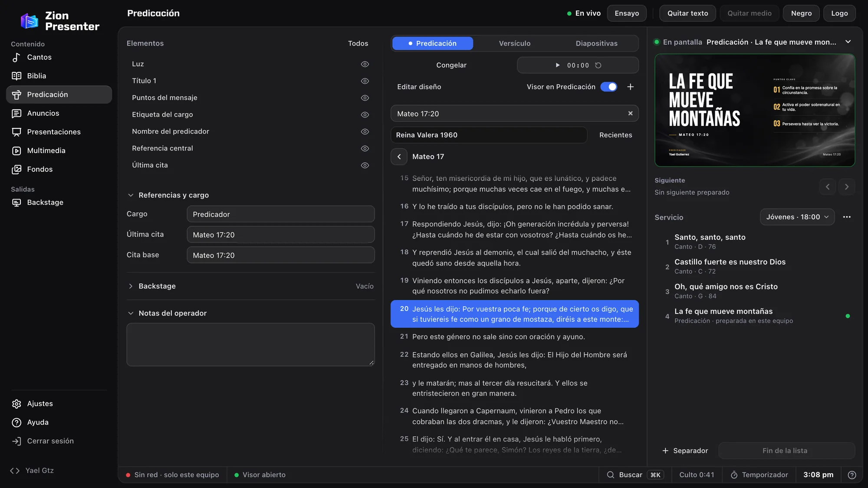Open the Anuncios section icon
Image resolution: width=868 pixels, height=488 pixels.
coord(16,113)
